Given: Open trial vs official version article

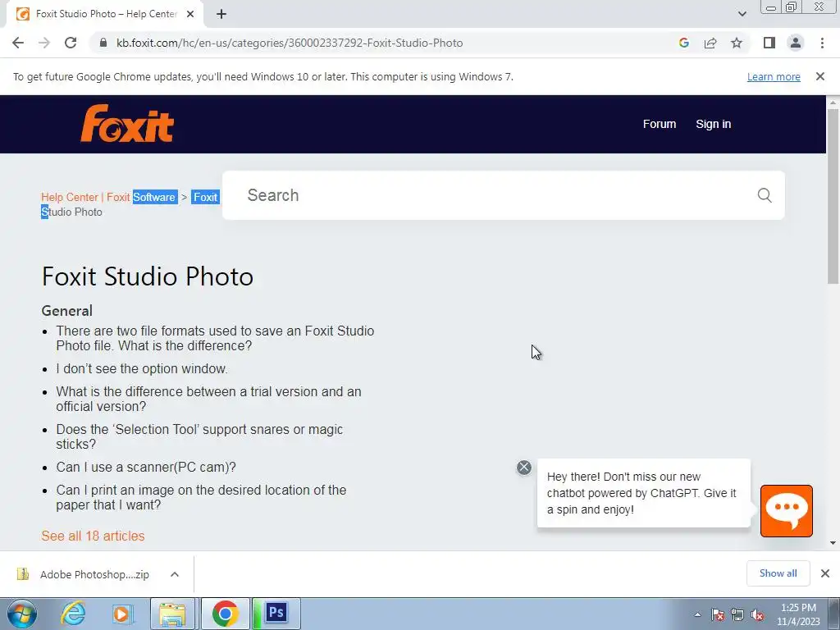Looking at the screenshot, I should pyautogui.click(x=208, y=399).
